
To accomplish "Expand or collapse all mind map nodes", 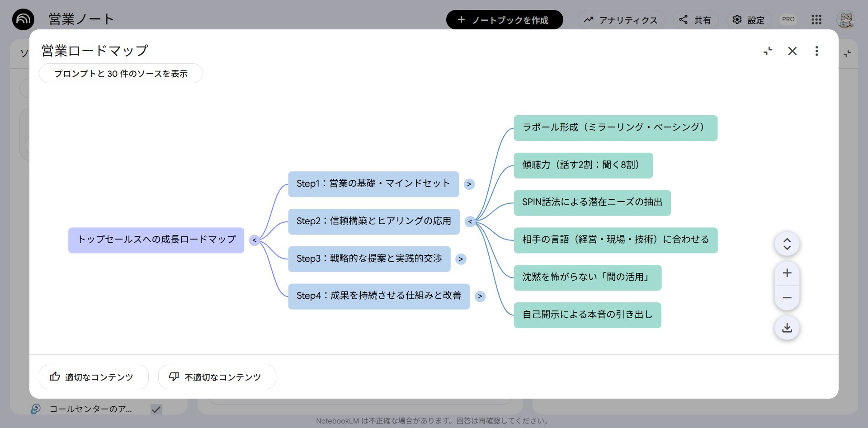I will 787,244.
